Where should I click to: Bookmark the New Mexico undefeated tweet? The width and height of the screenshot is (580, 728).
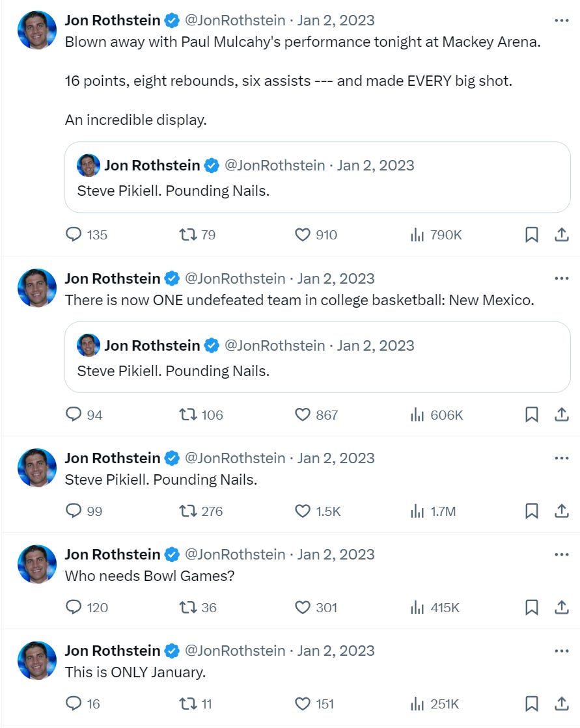pos(532,414)
